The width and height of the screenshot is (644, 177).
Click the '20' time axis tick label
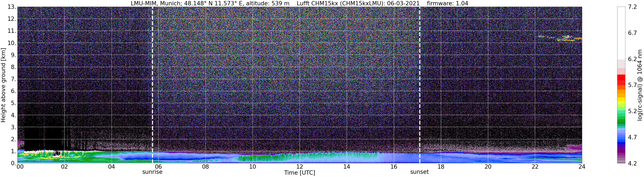coord(488,167)
